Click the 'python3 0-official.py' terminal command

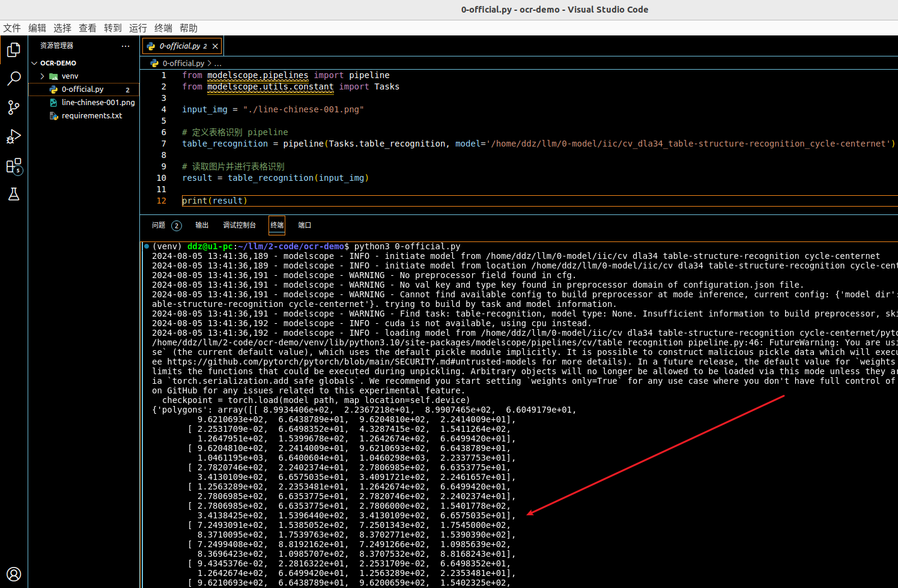(x=407, y=246)
